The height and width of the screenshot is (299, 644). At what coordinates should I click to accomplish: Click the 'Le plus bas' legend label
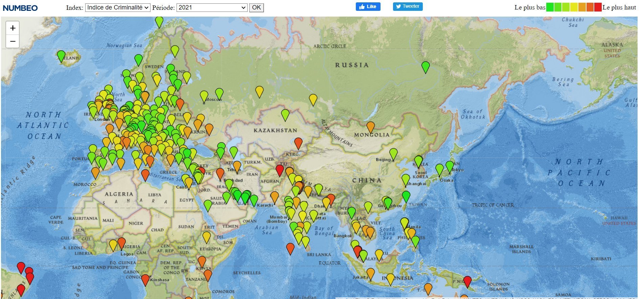(x=530, y=7)
